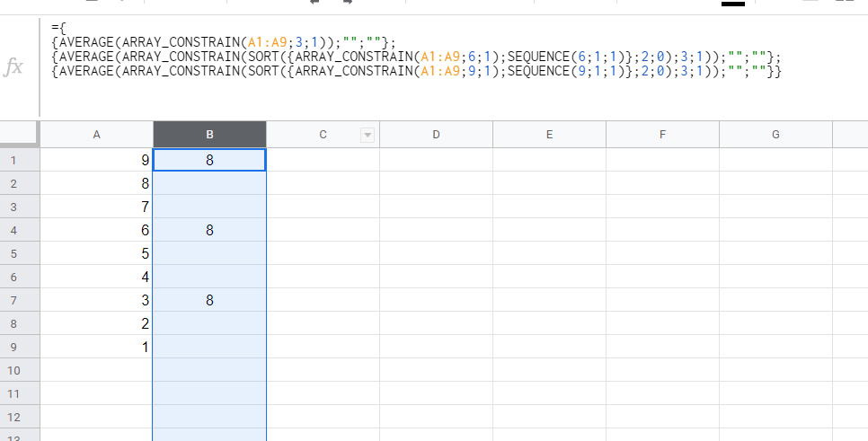Select row 1 header

coord(20,160)
